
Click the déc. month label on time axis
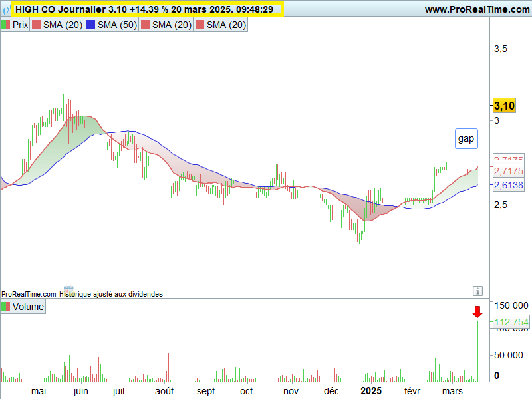[x=332, y=391]
